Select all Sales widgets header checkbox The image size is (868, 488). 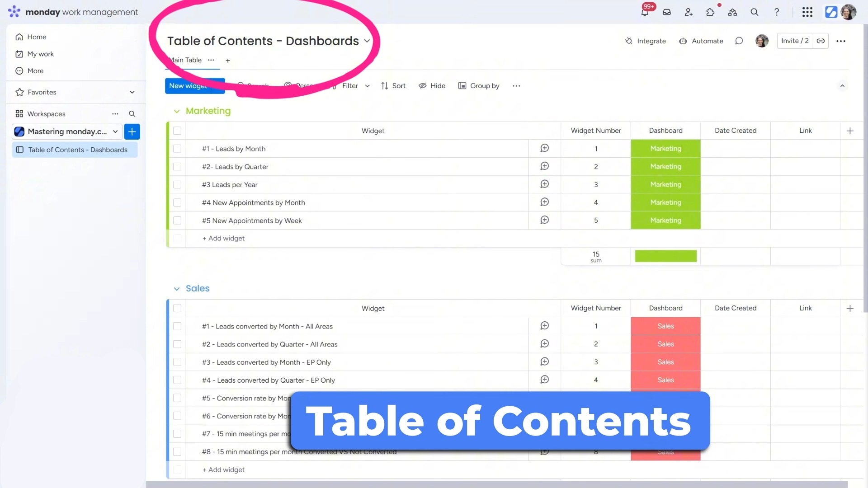coord(177,308)
